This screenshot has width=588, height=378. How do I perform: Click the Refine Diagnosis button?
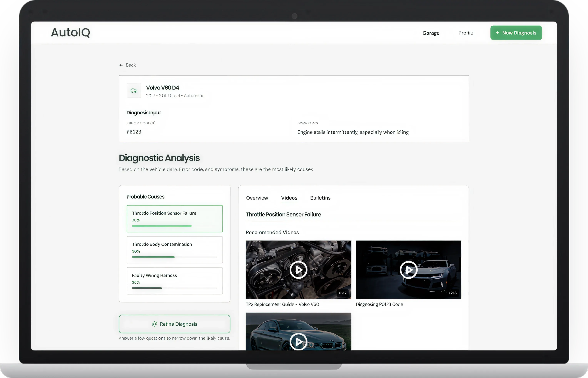click(x=175, y=324)
